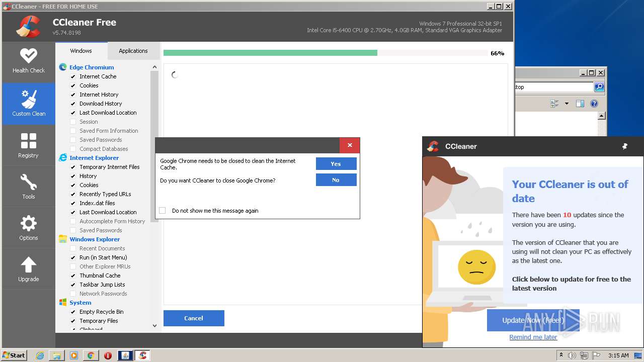Click scroll-up arrow in Explorer window
Viewport: 644px width, 362px height.
coord(601,116)
